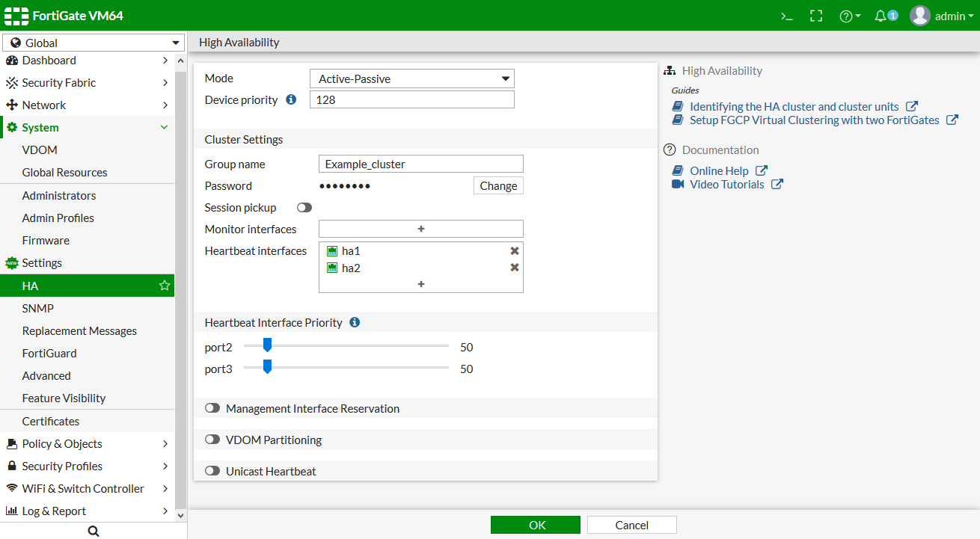Adjust the port2 heartbeat priority slider

click(267, 346)
